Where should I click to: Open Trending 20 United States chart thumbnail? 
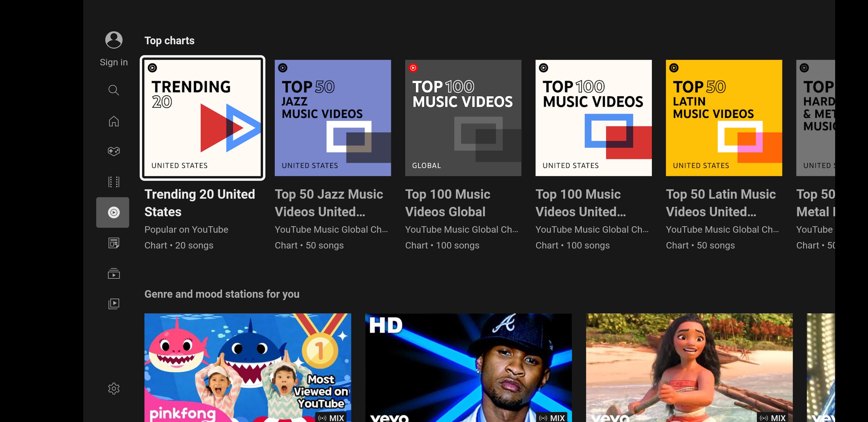point(203,118)
